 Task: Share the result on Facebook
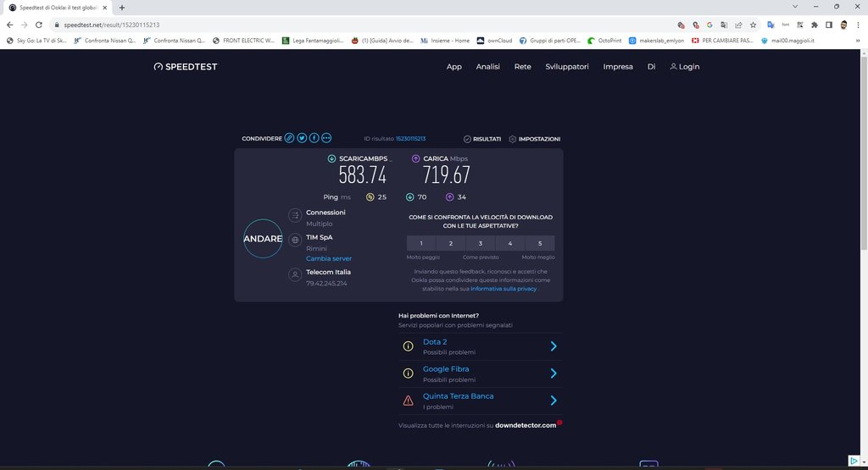point(314,138)
